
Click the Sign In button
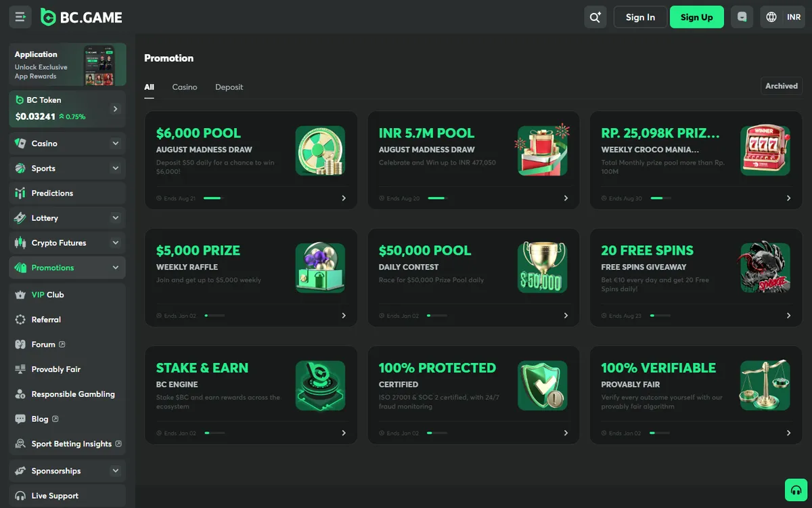pyautogui.click(x=640, y=17)
